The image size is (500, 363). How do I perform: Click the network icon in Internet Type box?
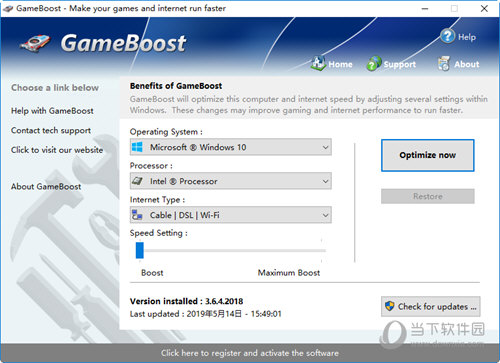point(137,215)
